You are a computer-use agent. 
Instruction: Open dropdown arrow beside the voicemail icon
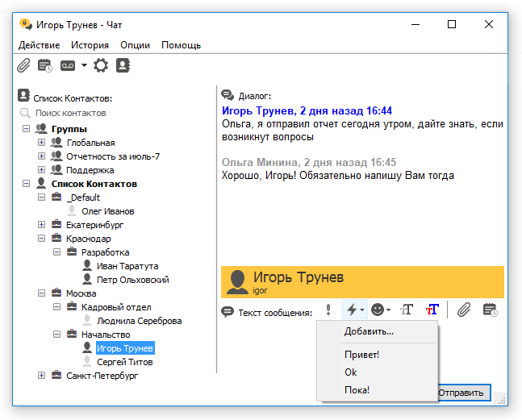[84, 65]
